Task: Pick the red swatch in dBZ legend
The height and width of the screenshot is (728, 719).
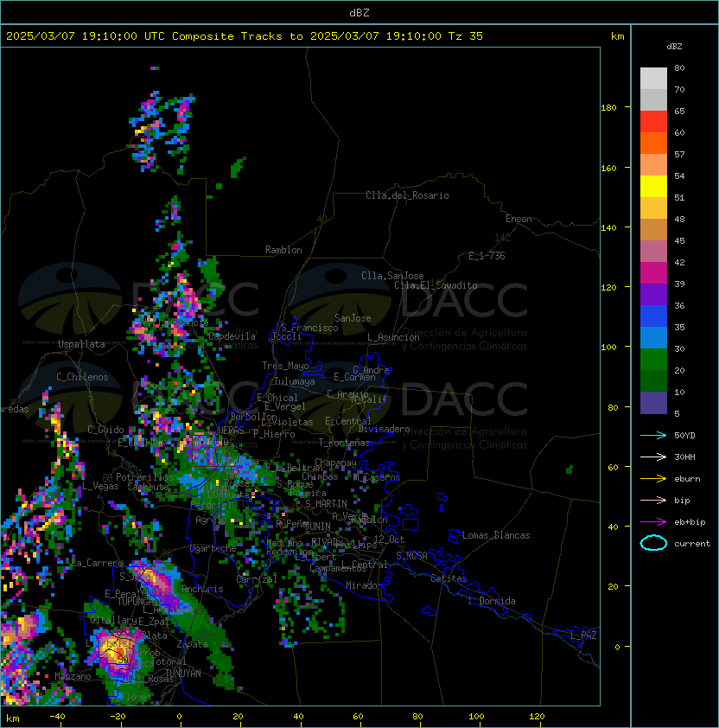Action: click(x=653, y=122)
